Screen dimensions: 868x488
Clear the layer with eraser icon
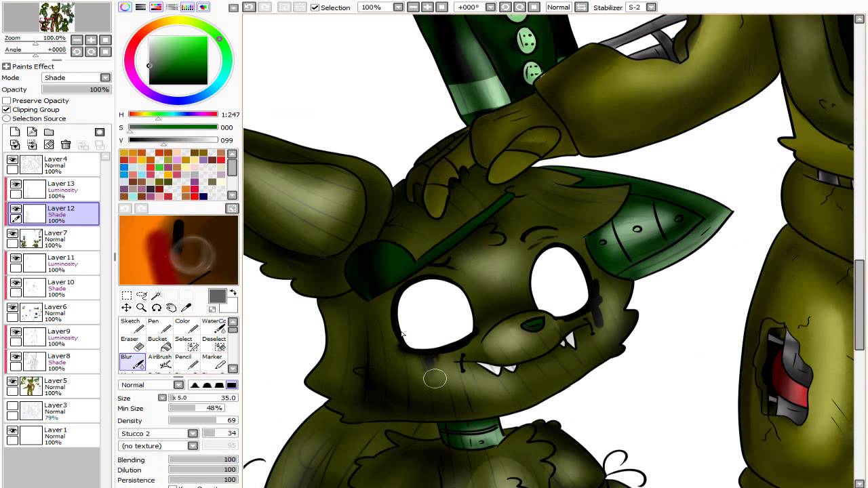click(49, 144)
